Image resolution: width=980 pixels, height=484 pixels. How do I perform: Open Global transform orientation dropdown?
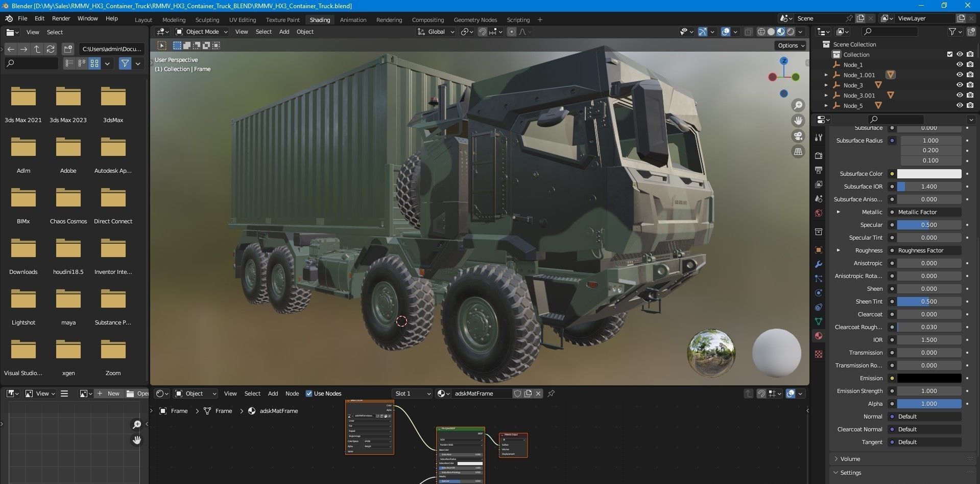[x=436, y=32]
